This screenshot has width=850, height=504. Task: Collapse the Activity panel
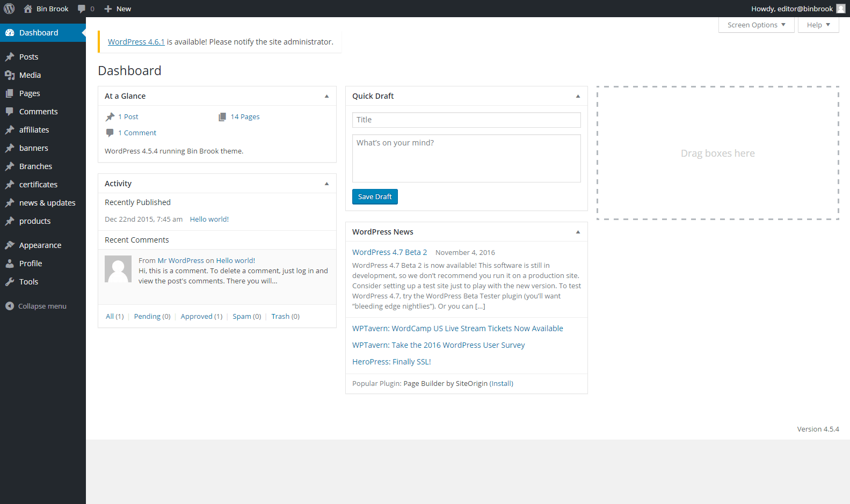pos(326,184)
